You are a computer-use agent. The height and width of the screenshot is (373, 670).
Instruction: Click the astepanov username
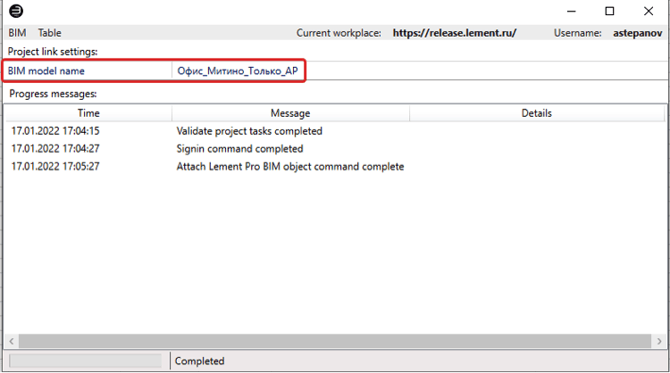pyautogui.click(x=638, y=33)
